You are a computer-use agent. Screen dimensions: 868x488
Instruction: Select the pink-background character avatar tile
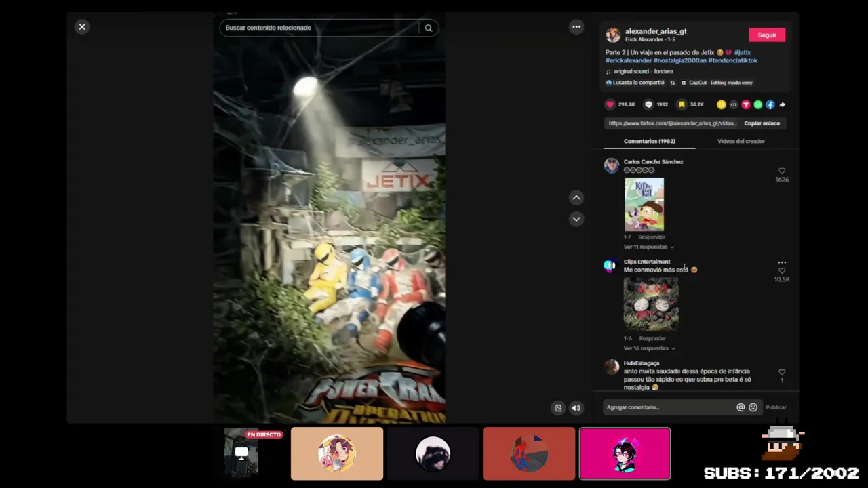[x=625, y=453]
